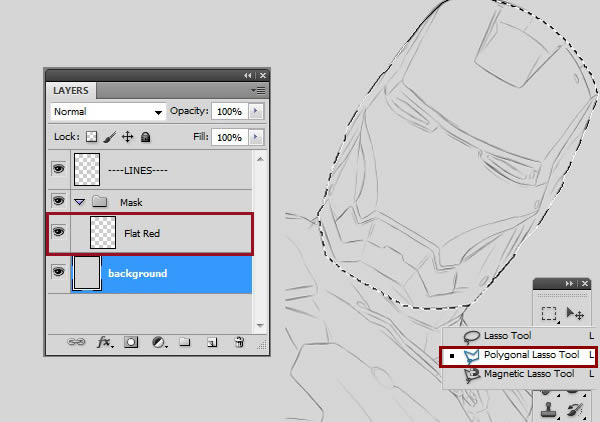Select the background layer name
The image size is (600, 422).
138,273
